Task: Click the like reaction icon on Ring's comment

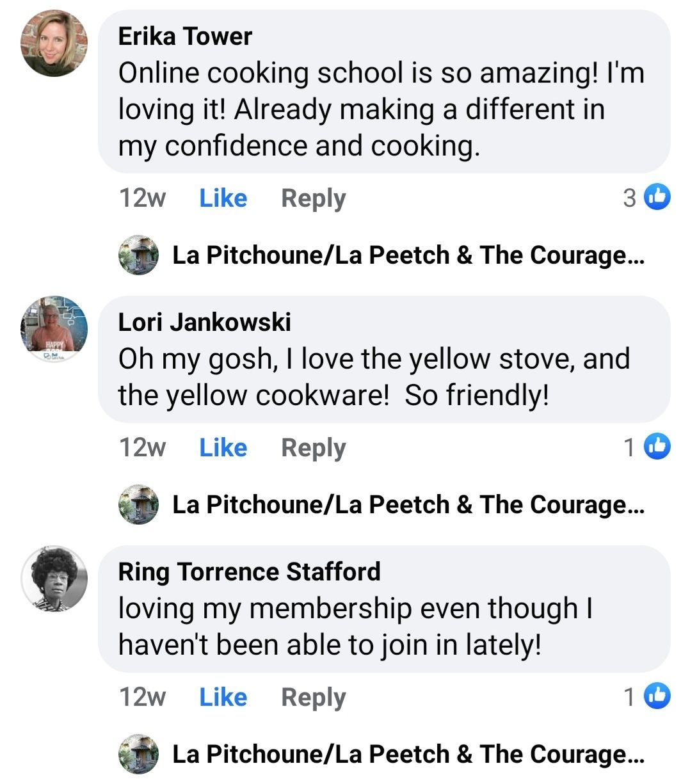Action: (x=657, y=696)
